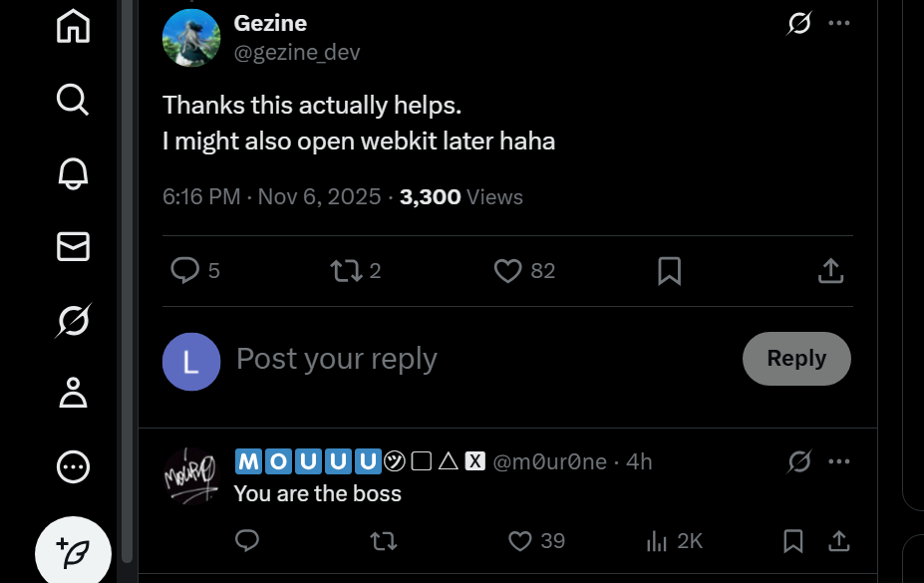Open Grok actions on Gezine's post
The height and width of the screenshot is (583, 924).
click(x=798, y=23)
